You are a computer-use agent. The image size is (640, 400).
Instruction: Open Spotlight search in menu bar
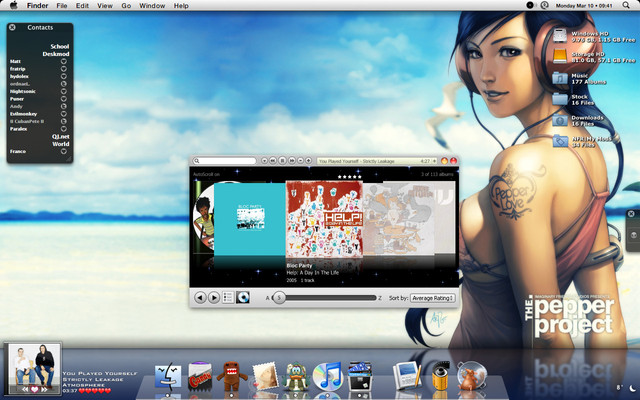626,5
